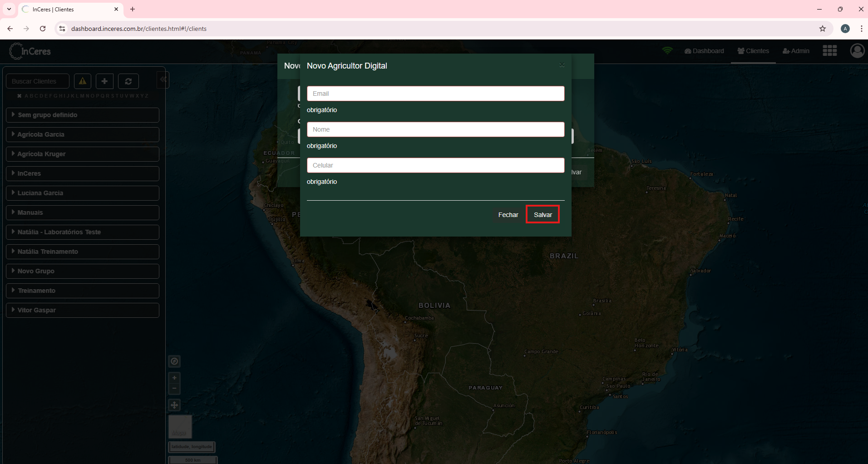Screen dimensions: 868x464
Task: View site information icon in address bar
Action: (x=62, y=29)
